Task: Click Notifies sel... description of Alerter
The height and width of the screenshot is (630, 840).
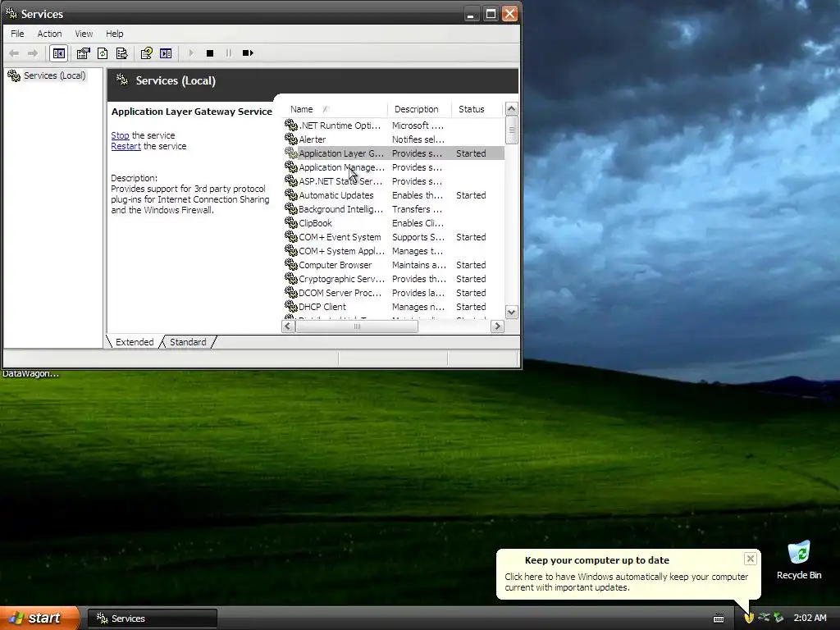Action: [418, 139]
